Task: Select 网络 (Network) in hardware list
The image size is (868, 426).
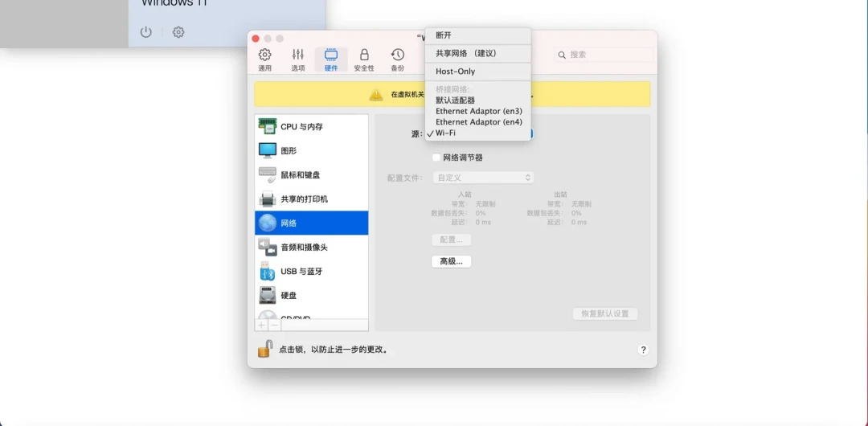Action: (312, 223)
